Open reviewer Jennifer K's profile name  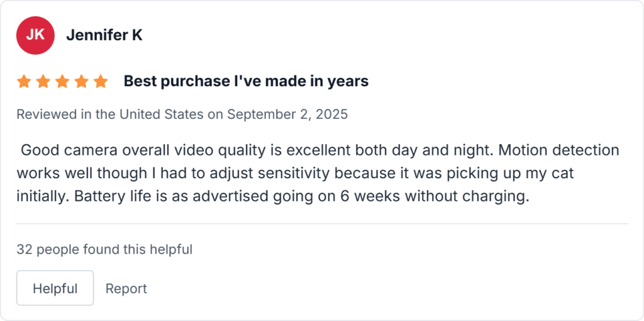[x=104, y=35]
